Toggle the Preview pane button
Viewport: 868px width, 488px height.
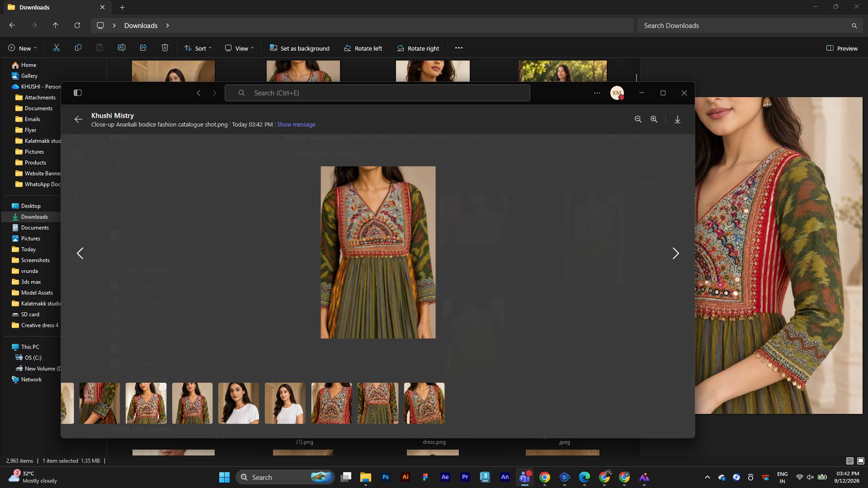[x=842, y=48]
